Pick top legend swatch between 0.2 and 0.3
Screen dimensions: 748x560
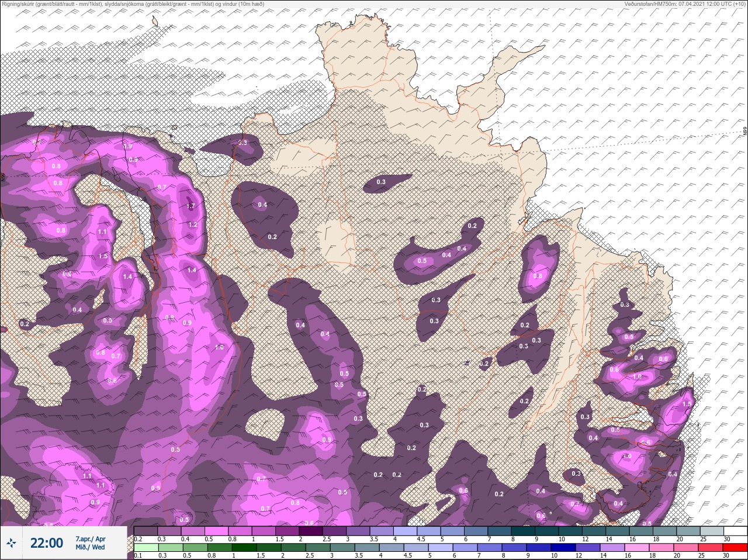(146, 531)
